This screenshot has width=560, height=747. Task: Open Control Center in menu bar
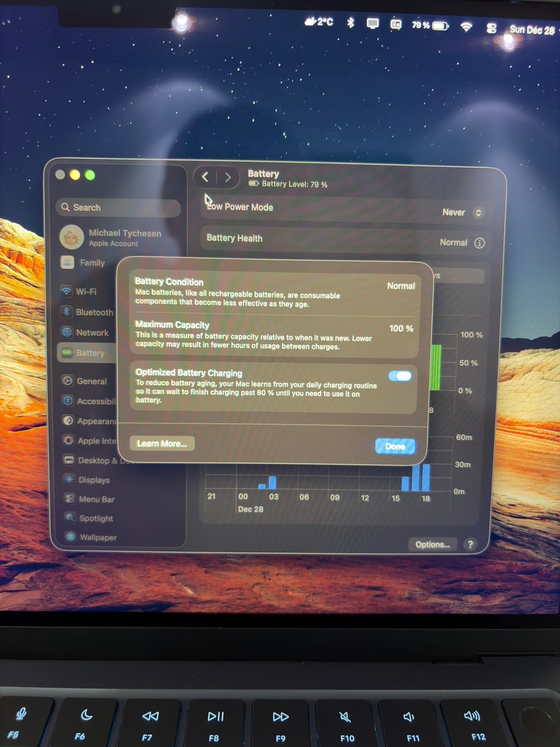tap(491, 27)
